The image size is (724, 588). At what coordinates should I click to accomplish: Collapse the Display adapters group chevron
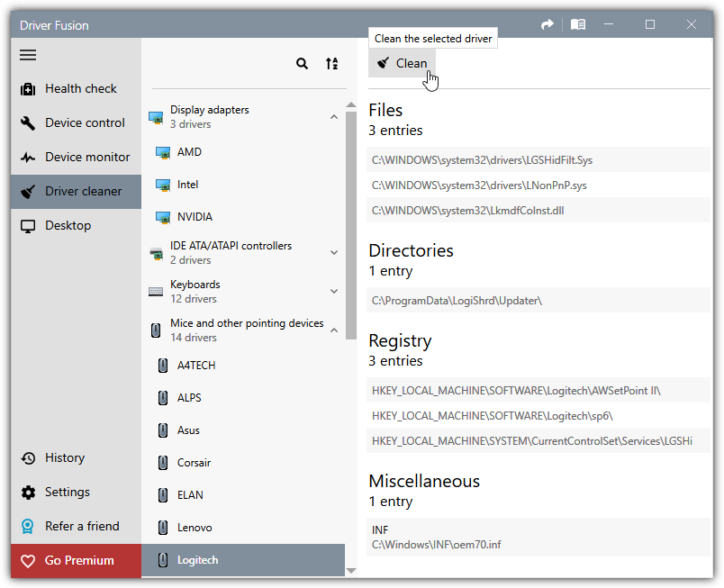(x=334, y=117)
